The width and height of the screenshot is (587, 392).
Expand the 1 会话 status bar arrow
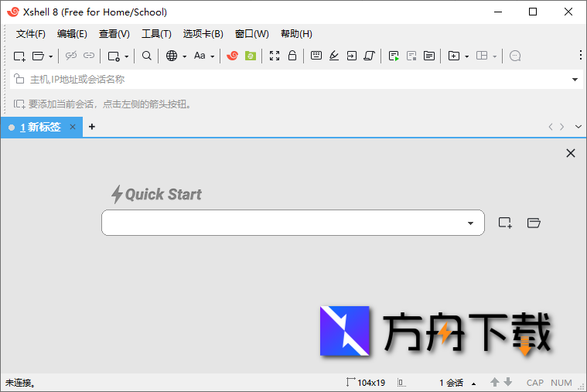tap(474, 383)
